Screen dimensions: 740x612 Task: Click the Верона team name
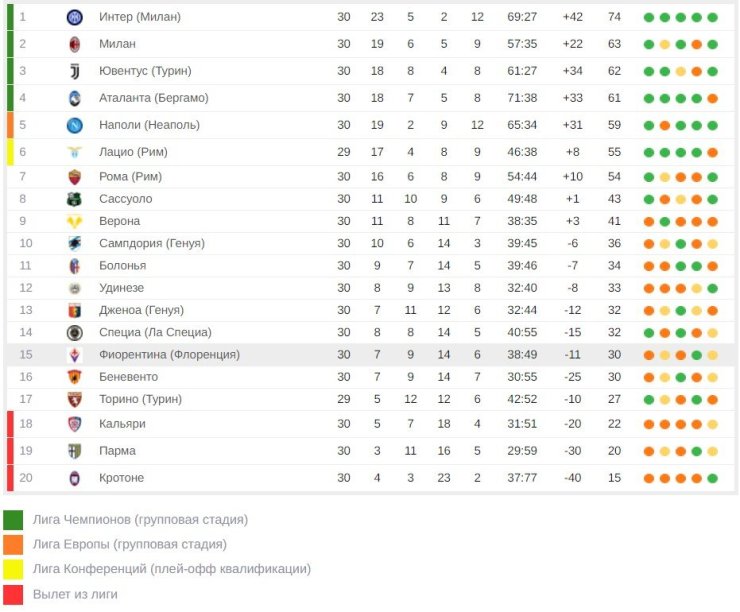tap(119, 221)
